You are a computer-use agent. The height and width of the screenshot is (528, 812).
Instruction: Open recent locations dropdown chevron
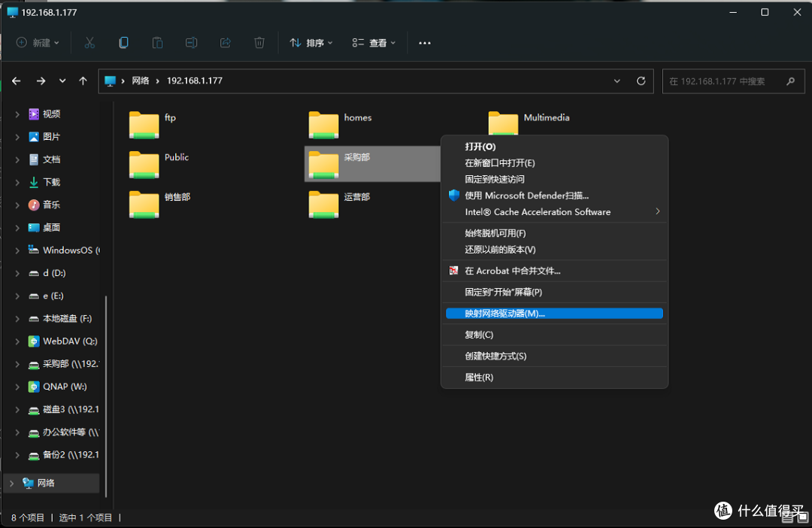click(62, 80)
